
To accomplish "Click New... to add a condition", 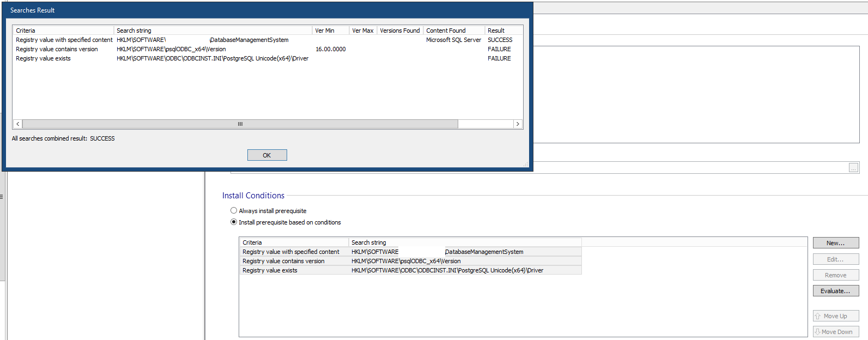I will 835,243.
